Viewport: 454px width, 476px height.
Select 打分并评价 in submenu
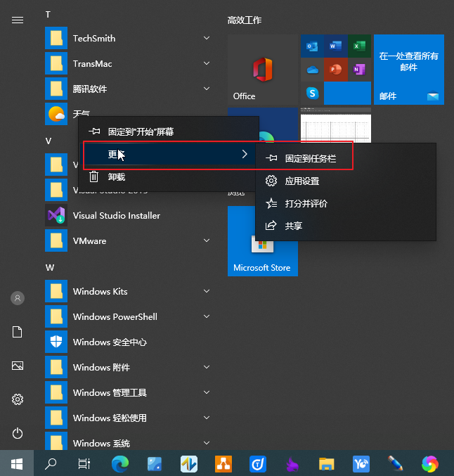[346, 203]
